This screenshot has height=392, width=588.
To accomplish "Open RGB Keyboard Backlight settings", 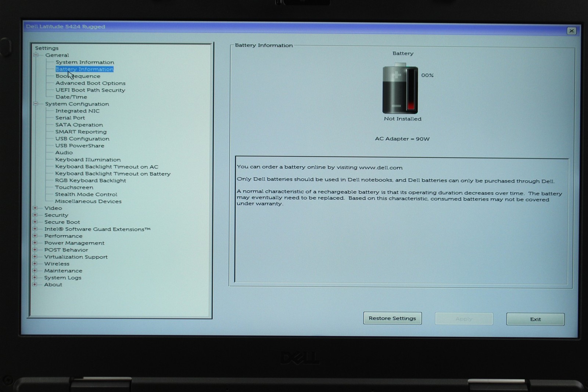I will click(x=90, y=180).
